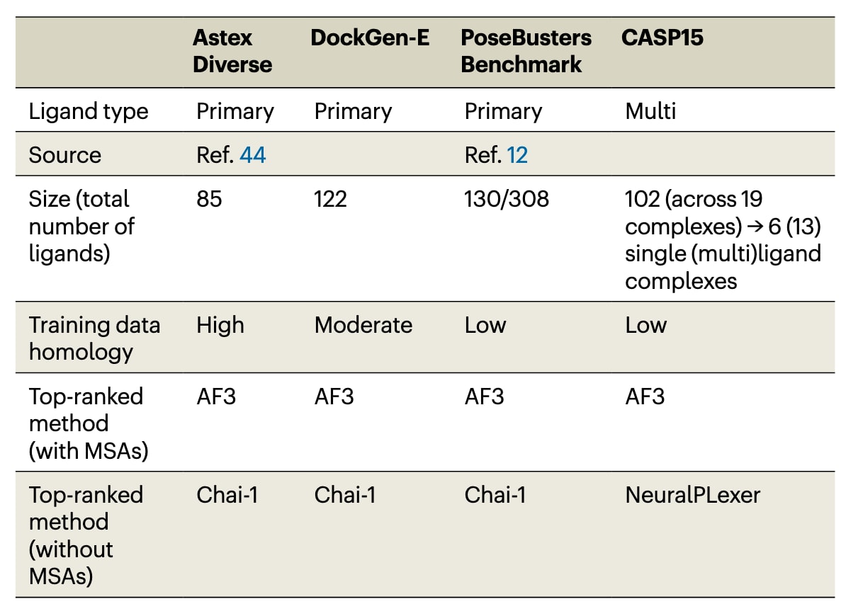Select the Size (total number of ligands) label
Image resolution: width=846 pixels, height=616 pixels.
[81, 226]
